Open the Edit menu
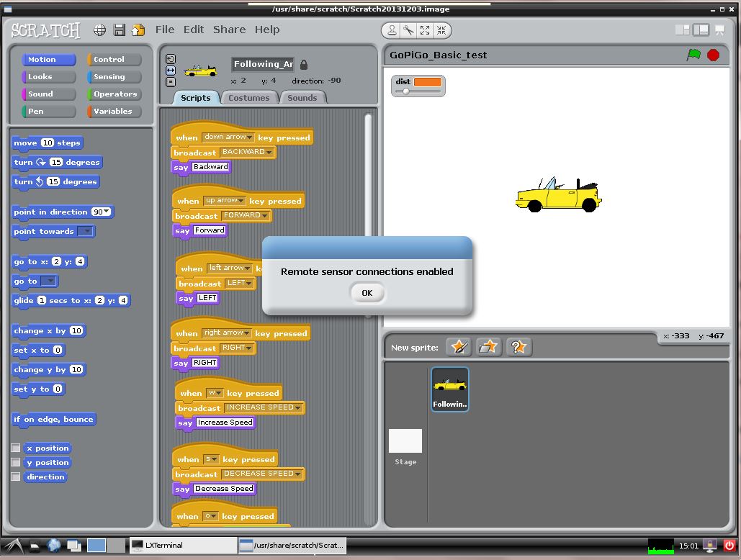 [x=194, y=30]
